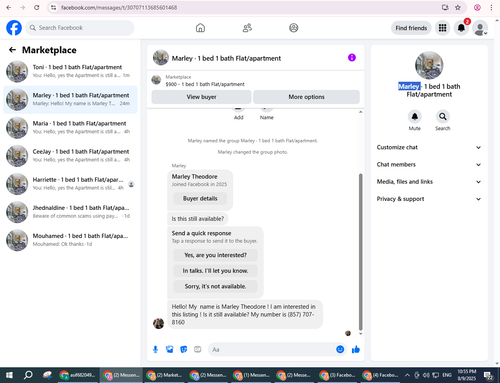Open the Groups icon in top bar

pyautogui.click(x=294, y=28)
